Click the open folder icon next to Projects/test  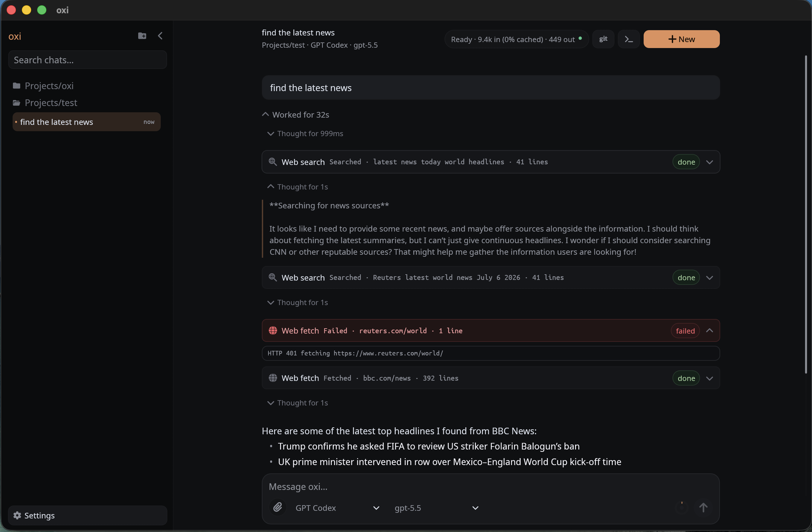[x=16, y=103]
